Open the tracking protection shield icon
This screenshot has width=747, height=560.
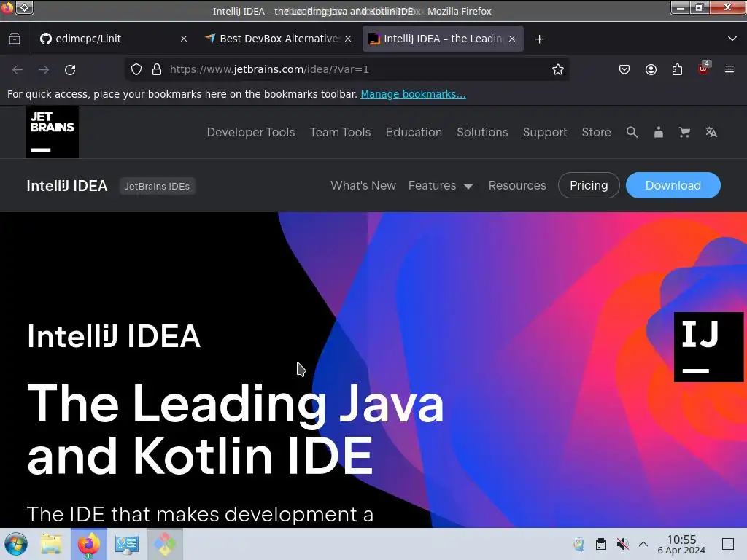tap(136, 69)
